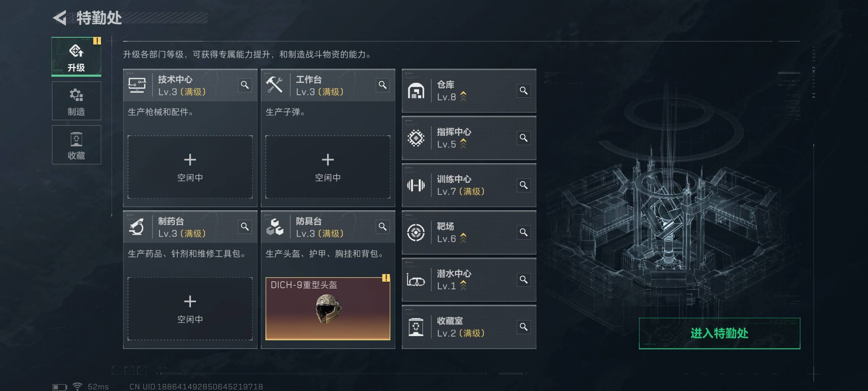
Task: Select the 升级 sidebar tab
Action: point(76,57)
